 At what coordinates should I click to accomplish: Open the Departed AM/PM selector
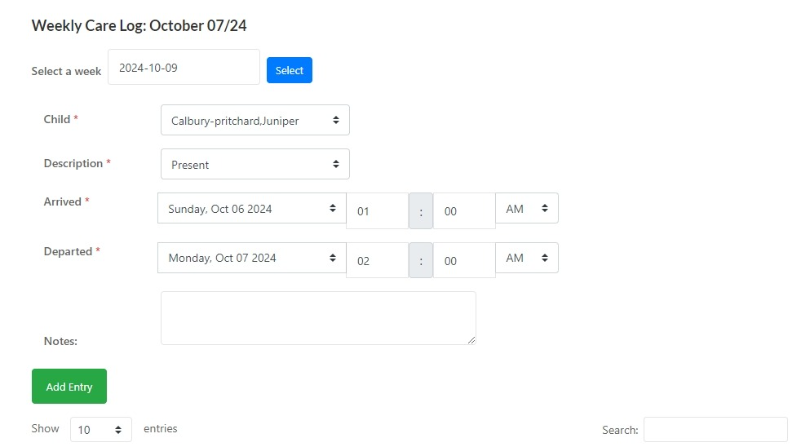click(527, 258)
